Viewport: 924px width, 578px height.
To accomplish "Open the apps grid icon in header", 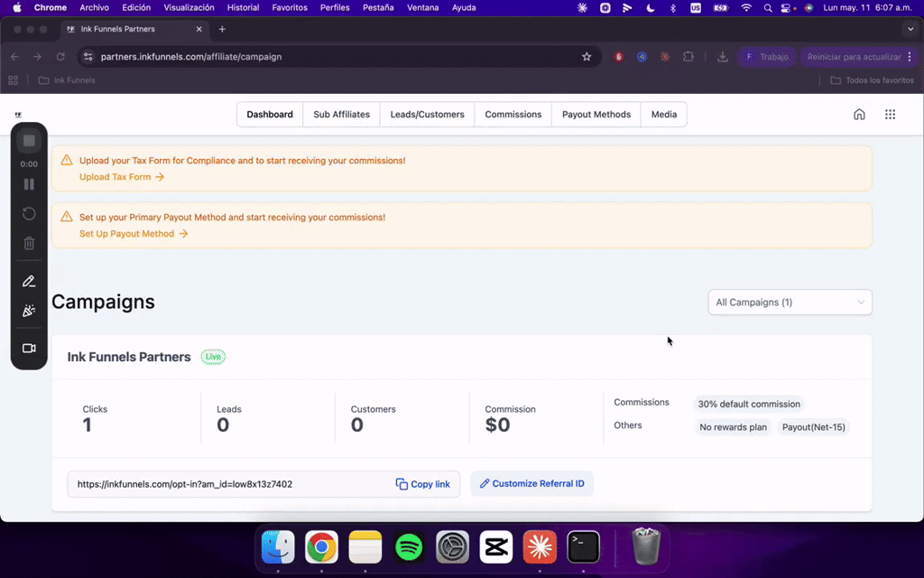I will point(890,115).
